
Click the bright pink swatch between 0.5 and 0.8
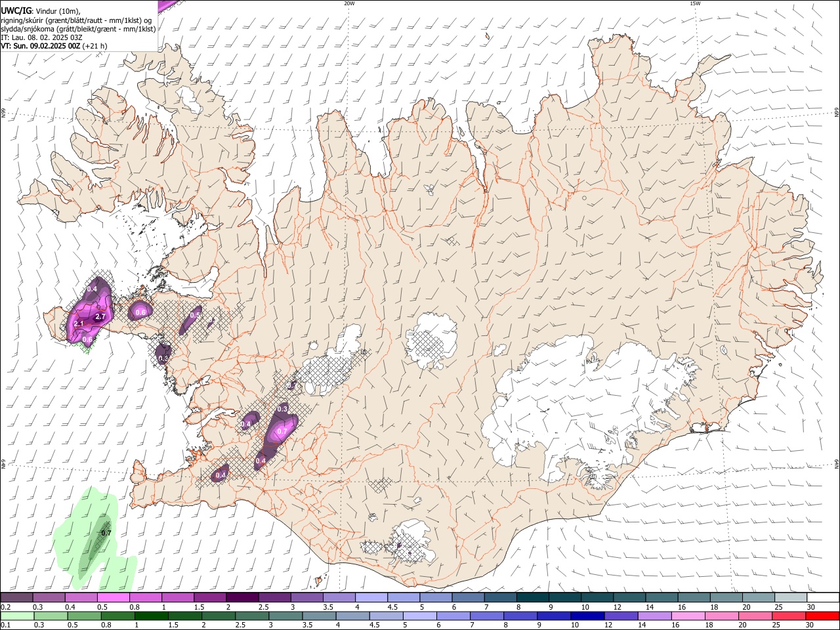(x=113, y=598)
